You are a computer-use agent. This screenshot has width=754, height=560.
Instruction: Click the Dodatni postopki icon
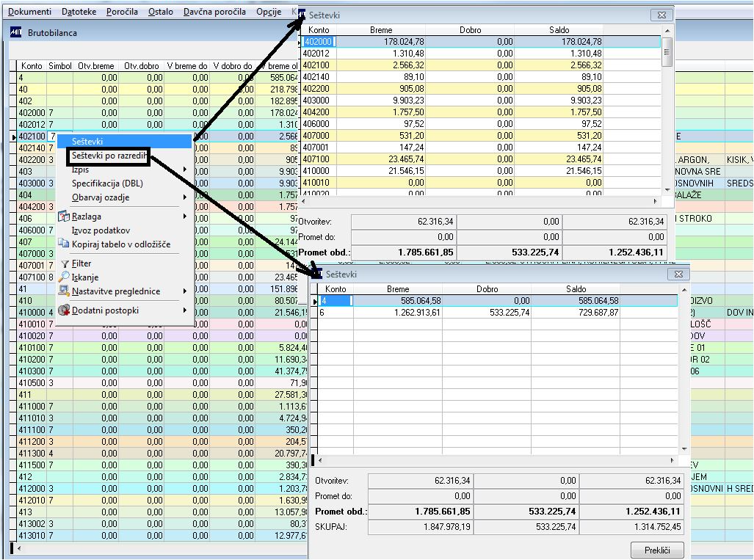64,310
